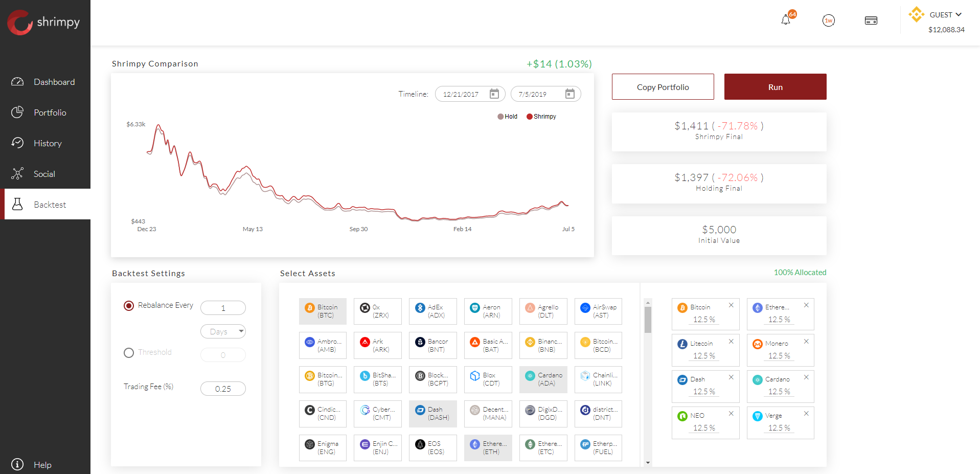
Task: Edit the Bitcoin 12.5% allocation value
Action: pos(704,320)
